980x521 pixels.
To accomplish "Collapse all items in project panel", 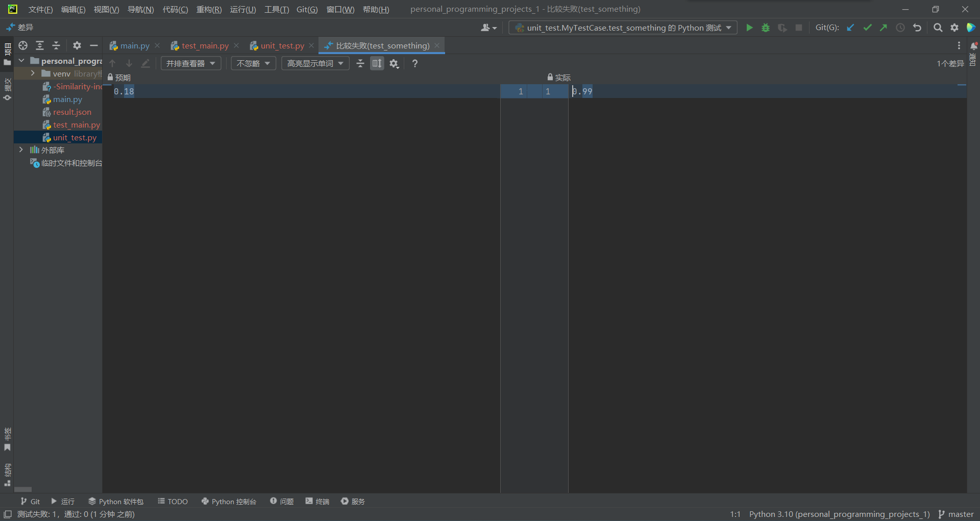I will click(x=56, y=45).
